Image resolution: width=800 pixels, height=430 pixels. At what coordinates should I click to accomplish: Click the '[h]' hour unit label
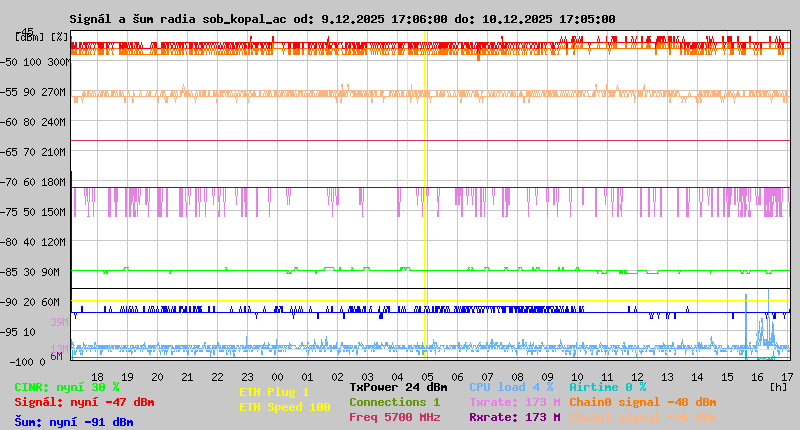(778, 387)
